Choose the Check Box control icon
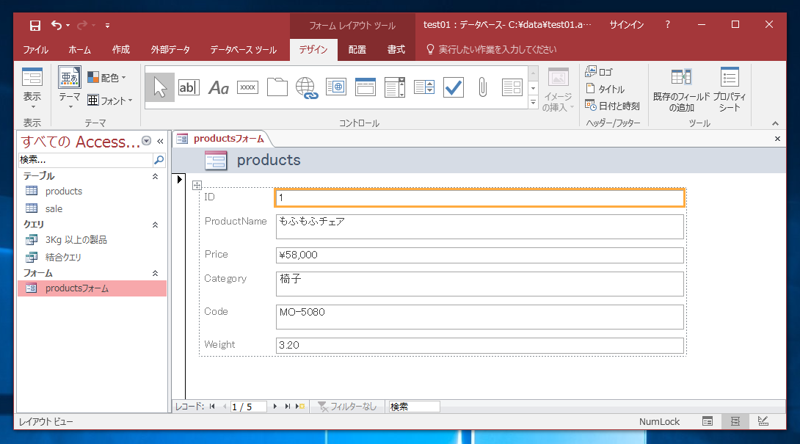800x444 pixels. pyautogui.click(x=453, y=87)
